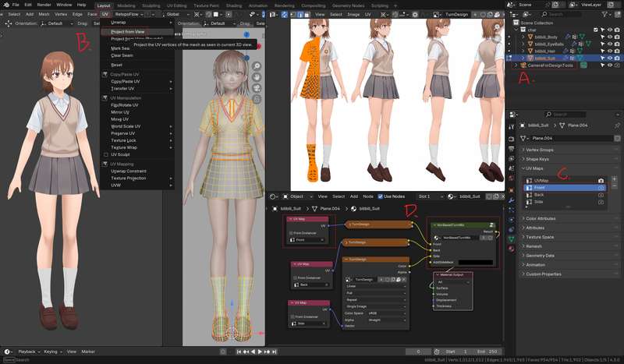Click the End frame 250 field
Viewport: 624px width, 364px height.
click(487, 352)
